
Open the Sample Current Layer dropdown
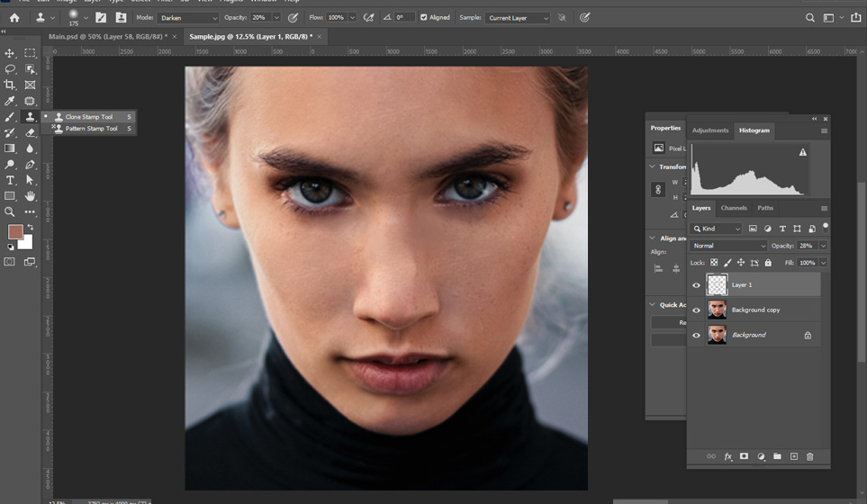[x=518, y=18]
